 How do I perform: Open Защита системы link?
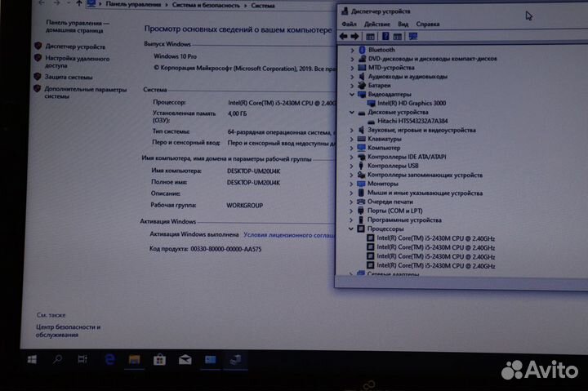pyautogui.click(x=69, y=77)
